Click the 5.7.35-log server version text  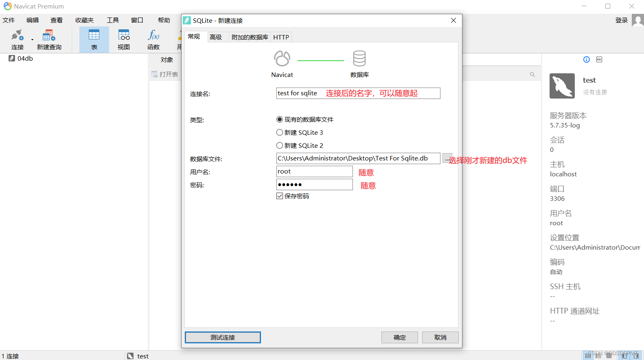(565, 125)
